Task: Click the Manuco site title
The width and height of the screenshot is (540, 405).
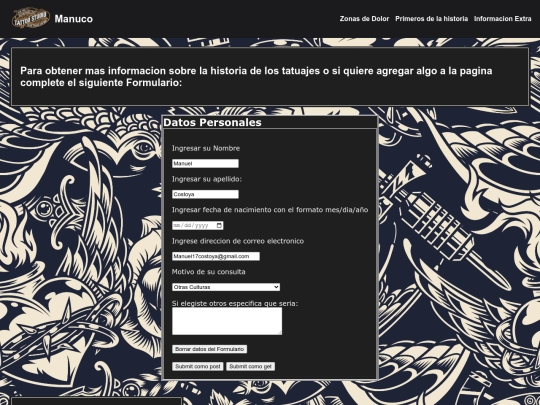Action: (x=73, y=19)
